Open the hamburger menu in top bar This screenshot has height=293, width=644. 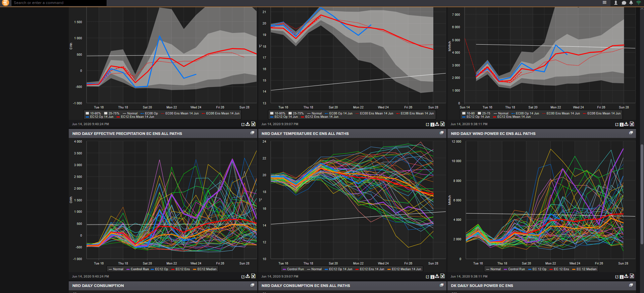coord(604,3)
